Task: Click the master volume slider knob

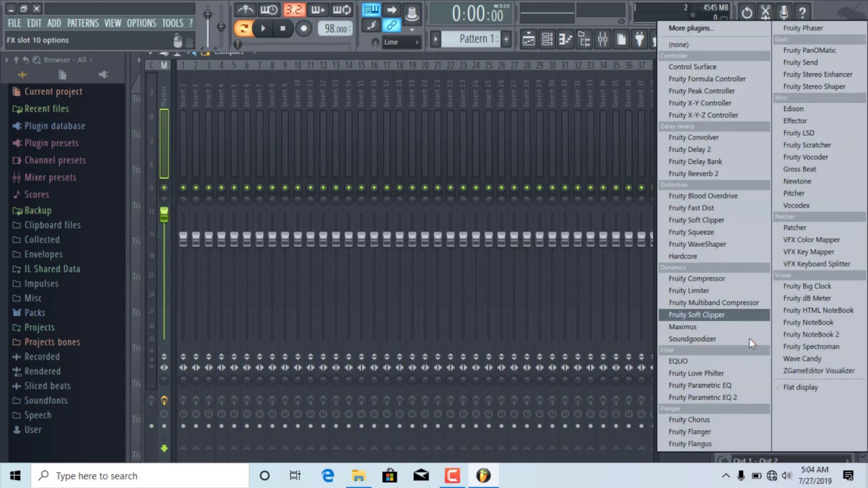Action: click(x=208, y=15)
